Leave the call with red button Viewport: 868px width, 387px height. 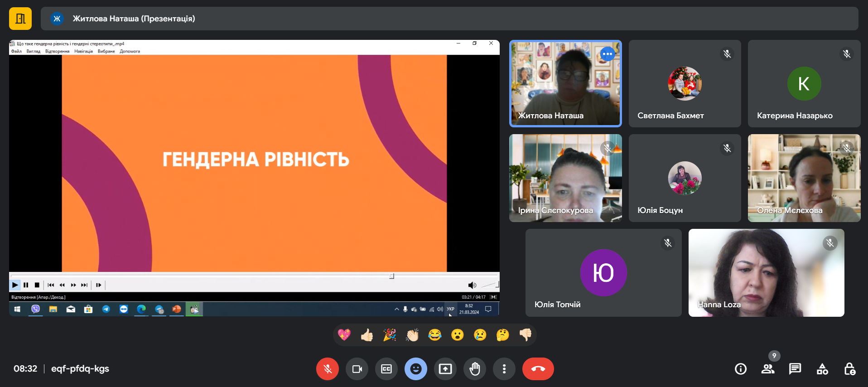[x=538, y=369]
